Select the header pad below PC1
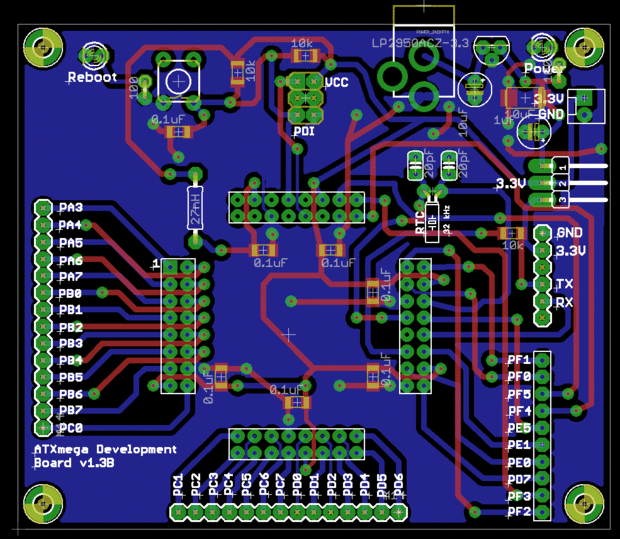The image size is (620, 539). pyautogui.click(x=179, y=513)
